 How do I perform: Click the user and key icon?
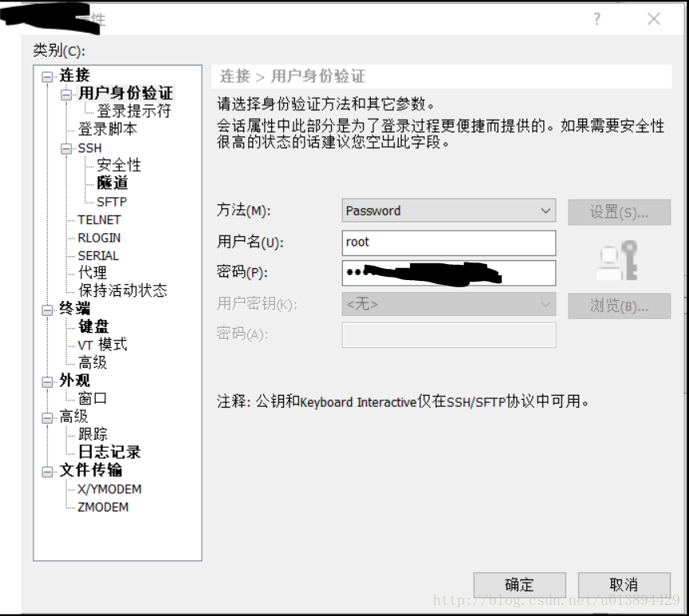(x=617, y=260)
